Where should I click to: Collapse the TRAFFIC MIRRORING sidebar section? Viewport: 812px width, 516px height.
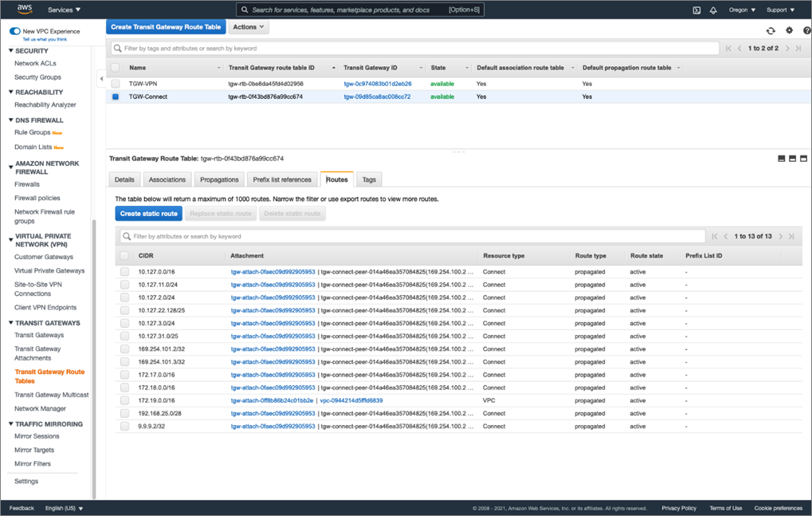[x=11, y=423]
